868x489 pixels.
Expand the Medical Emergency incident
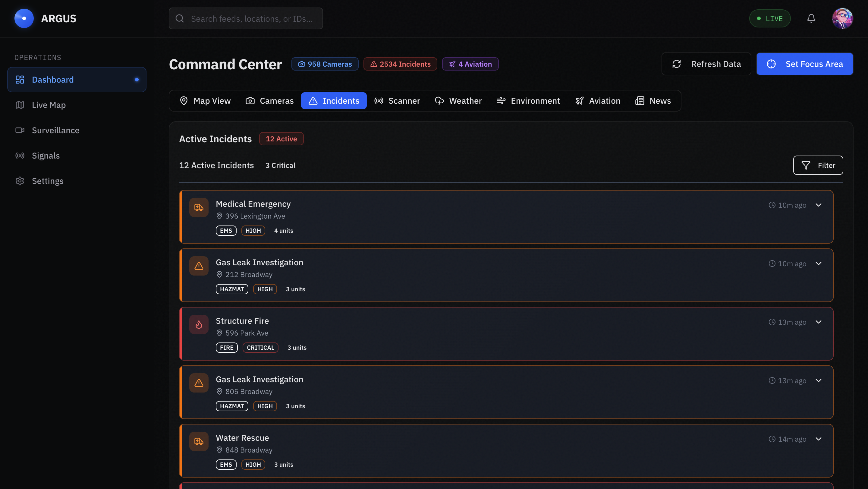coord(819,205)
